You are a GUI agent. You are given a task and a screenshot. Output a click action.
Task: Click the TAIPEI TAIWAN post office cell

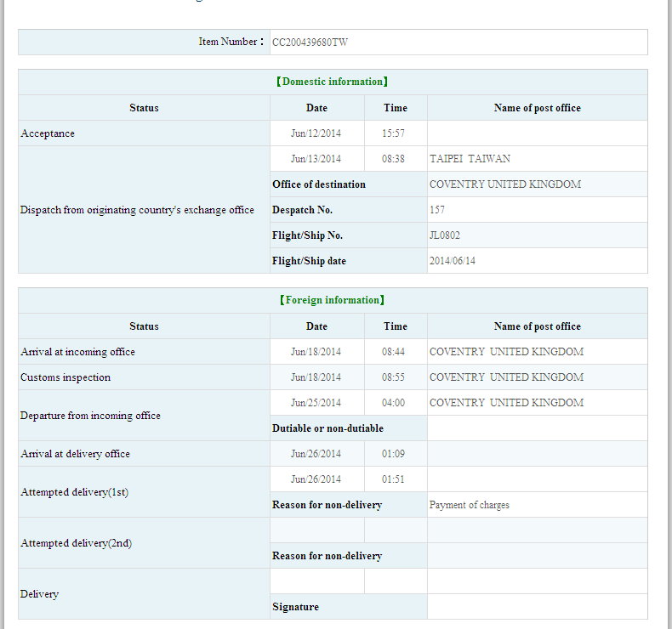tap(470, 159)
